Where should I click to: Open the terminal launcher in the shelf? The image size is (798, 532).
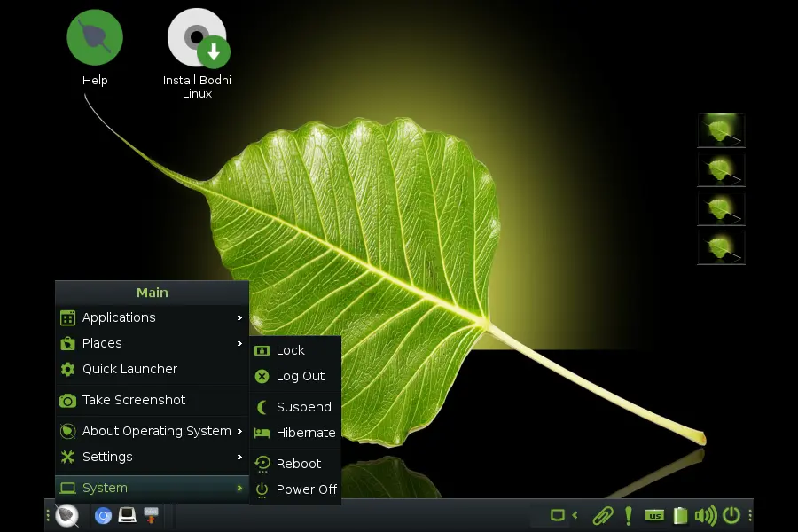click(127, 515)
